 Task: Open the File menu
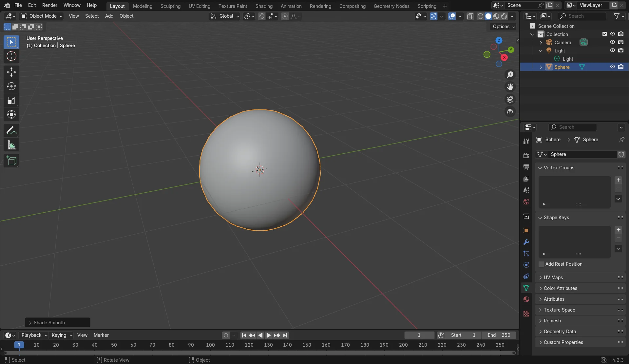(18, 6)
